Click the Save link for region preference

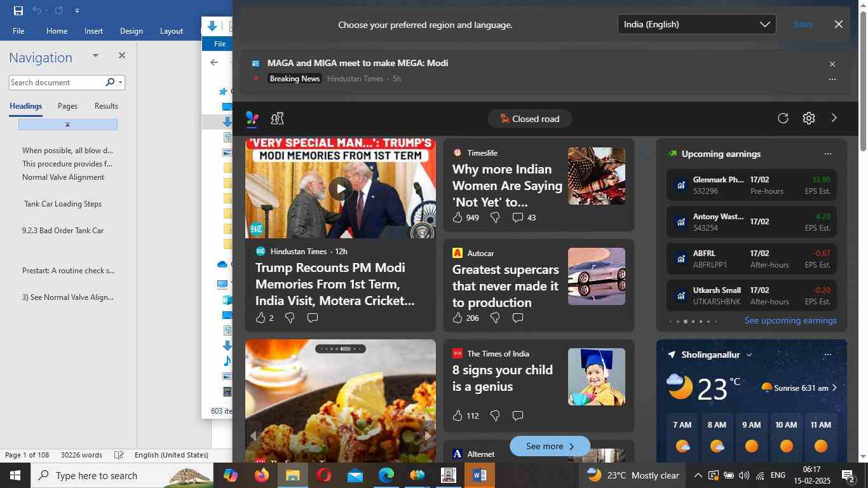click(803, 24)
